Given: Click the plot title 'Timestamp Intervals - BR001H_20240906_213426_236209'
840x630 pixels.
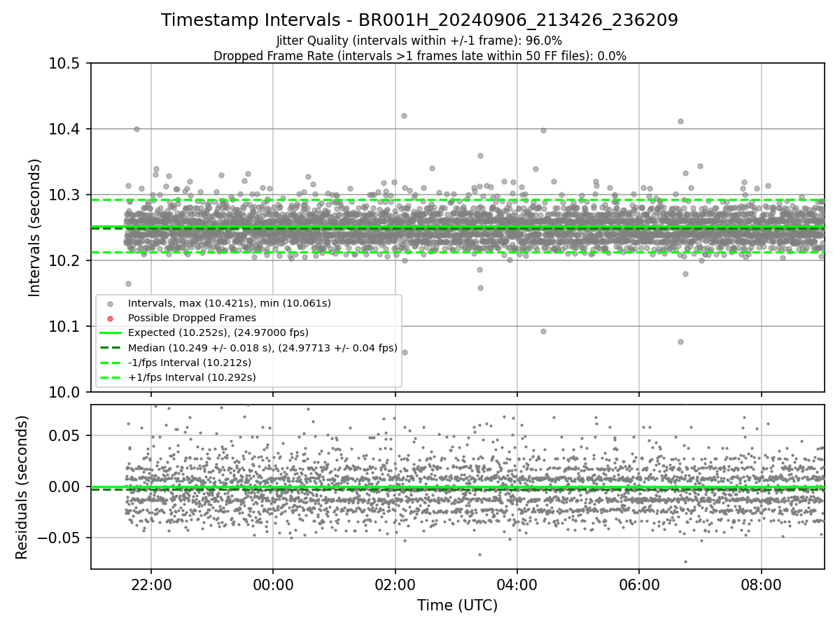Looking at the screenshot, I should tap(419, 20).
